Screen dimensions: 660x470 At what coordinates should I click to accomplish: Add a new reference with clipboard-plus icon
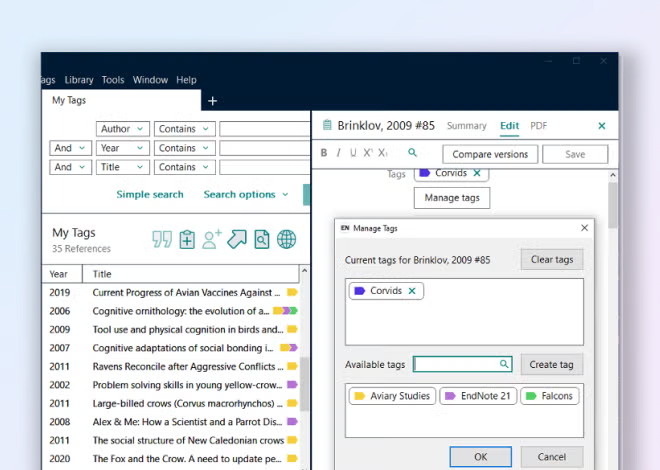187,239
